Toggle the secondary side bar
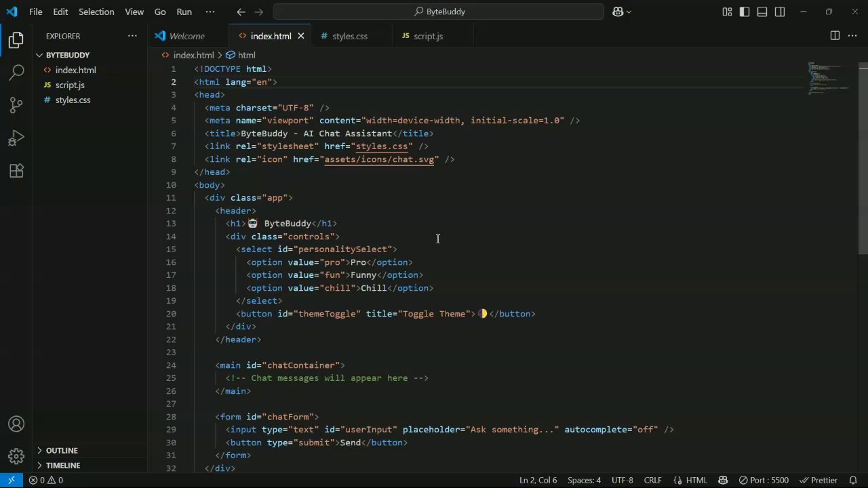 pyautogui.click(x=780, y=12)
